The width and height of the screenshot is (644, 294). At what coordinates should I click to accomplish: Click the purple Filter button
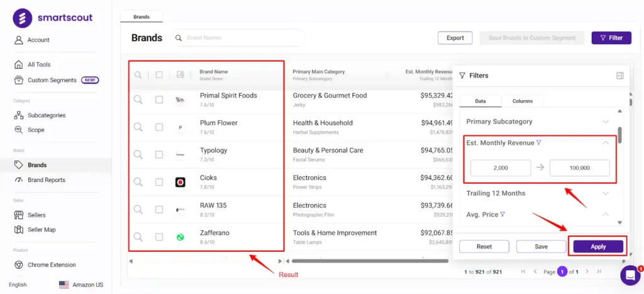point(611,38)
